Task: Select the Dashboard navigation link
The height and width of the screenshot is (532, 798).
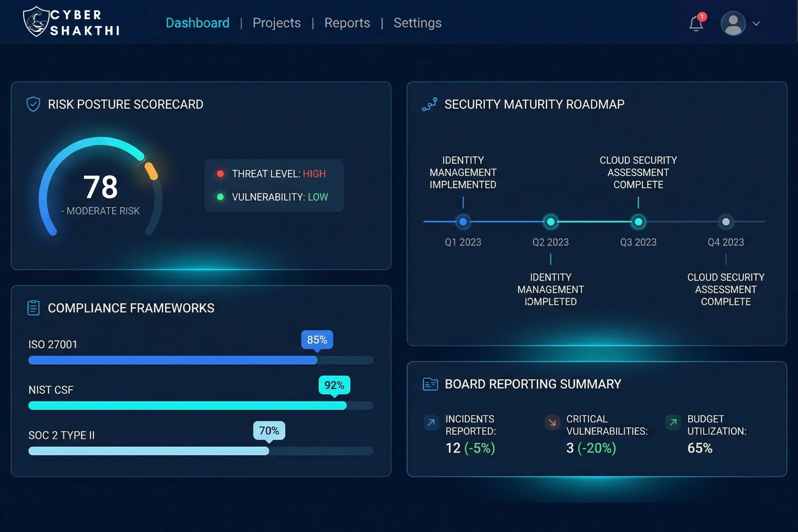Action: coord(197,23)
